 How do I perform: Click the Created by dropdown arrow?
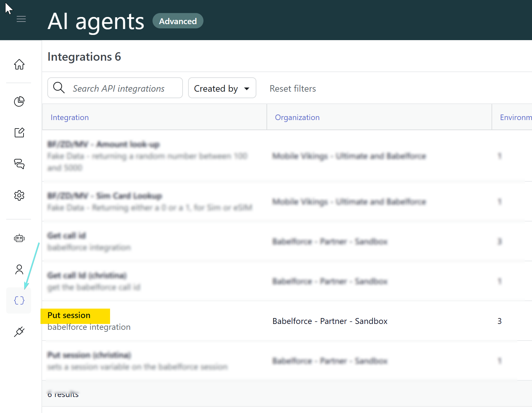[x=247, y=89]
